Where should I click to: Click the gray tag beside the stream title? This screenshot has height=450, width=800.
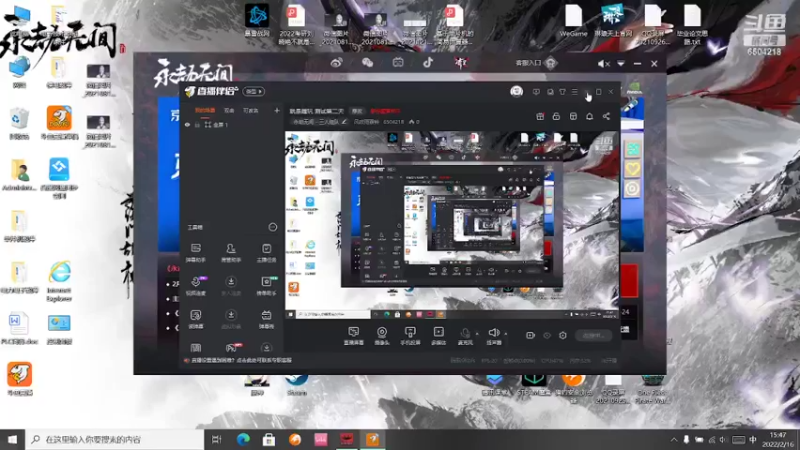click(357, 111)
